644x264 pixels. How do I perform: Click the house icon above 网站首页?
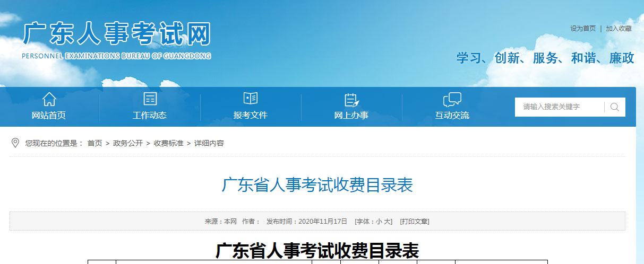tap(49, 99)
